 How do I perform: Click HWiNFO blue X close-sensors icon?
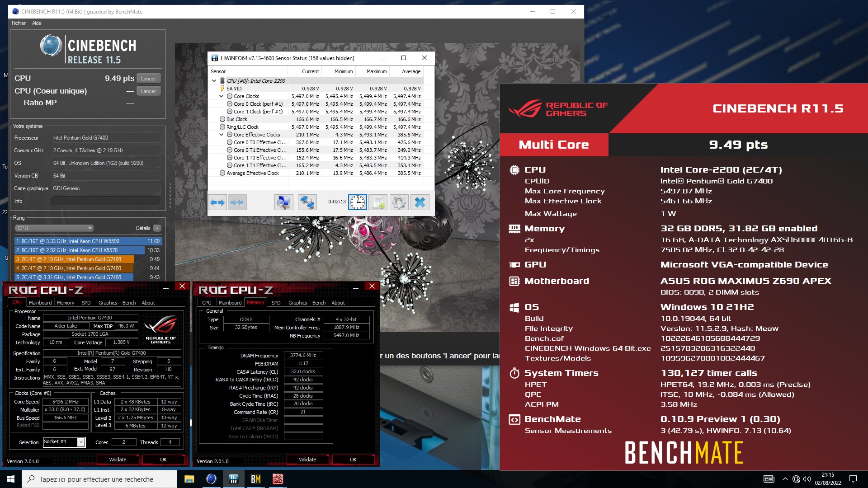pyautogui.click(x=420, y=202)
